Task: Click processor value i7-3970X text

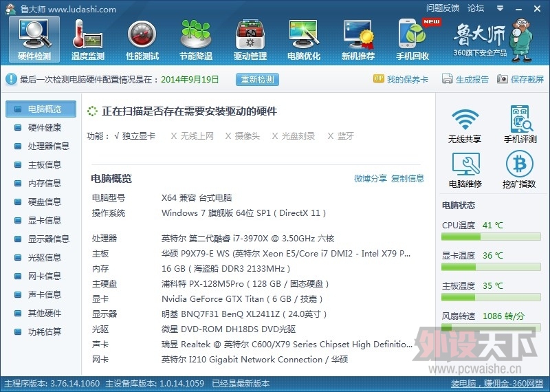Action: [247, 239]
